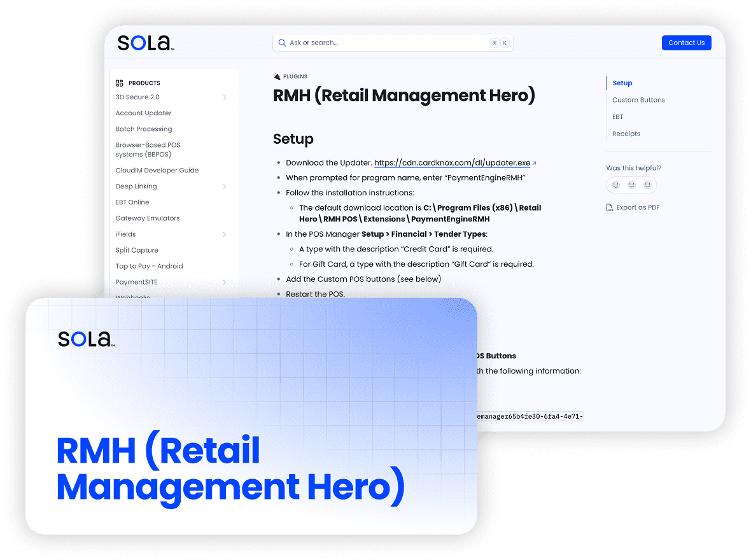The height and width of the screenshot is (560, 751).
Task: Click the Sola logo in the header
Action: click(x=146, y=43)
